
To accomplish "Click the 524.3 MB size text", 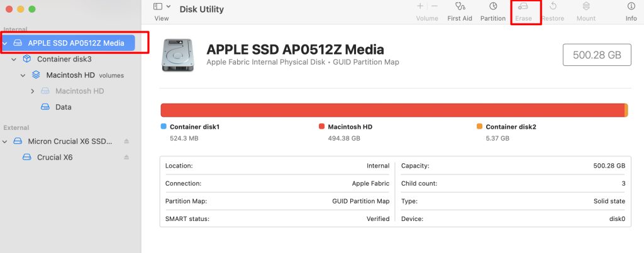I will (184, 138).
